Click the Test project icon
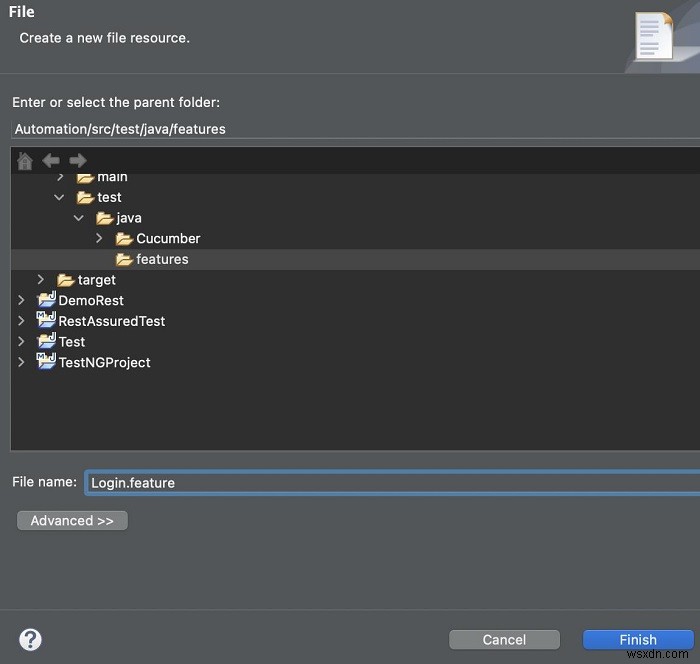700x664 pixels. pyautogui.click(x=46, y=341)
